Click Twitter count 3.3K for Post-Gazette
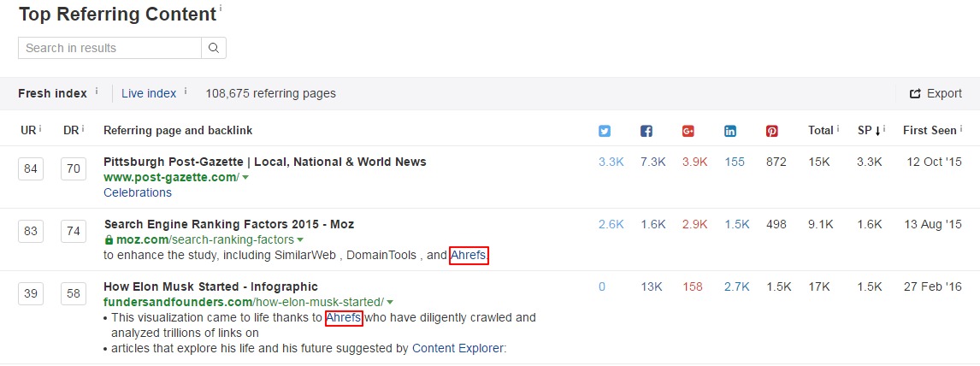 coord(611,162)
